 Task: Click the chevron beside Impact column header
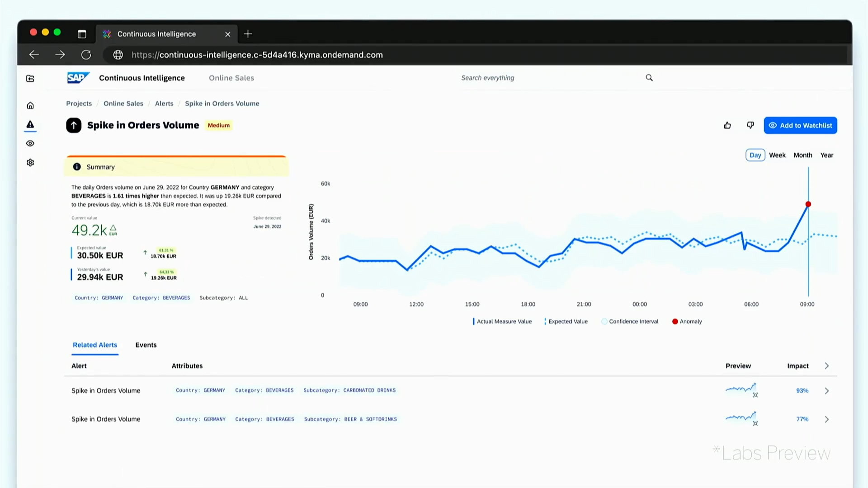826,366
